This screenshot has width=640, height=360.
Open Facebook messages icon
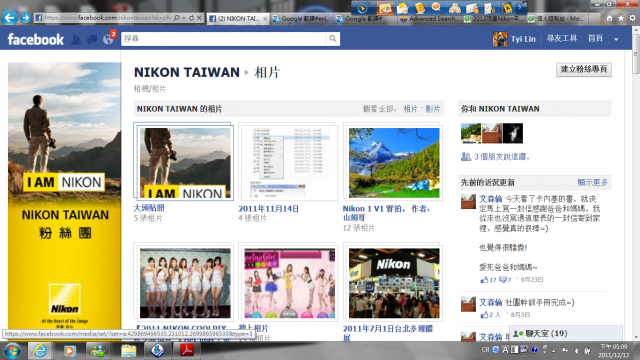pos(92,39)
